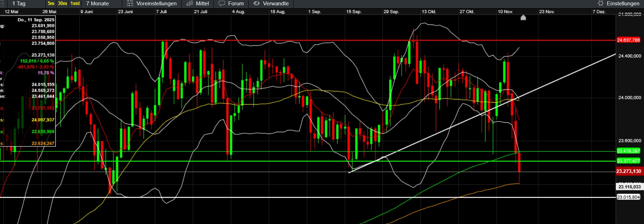Image resolution: width=644 pixels, height=224 pixels.
Task: Click the Einstellungen text button
Action: (623, 4)
